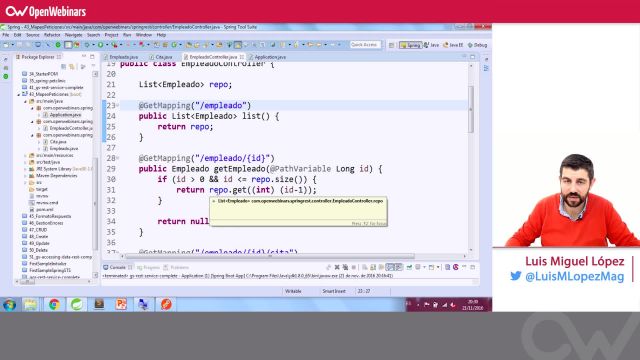Open Spring Tool Suite taskbar icon
The height and width of the screenshot is (360, 640).
76,304
